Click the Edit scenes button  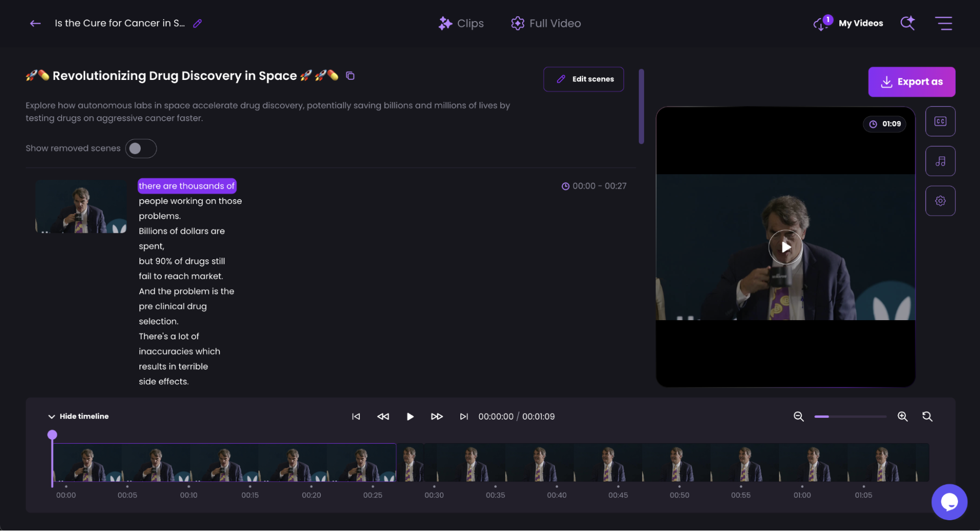(583, 79)
